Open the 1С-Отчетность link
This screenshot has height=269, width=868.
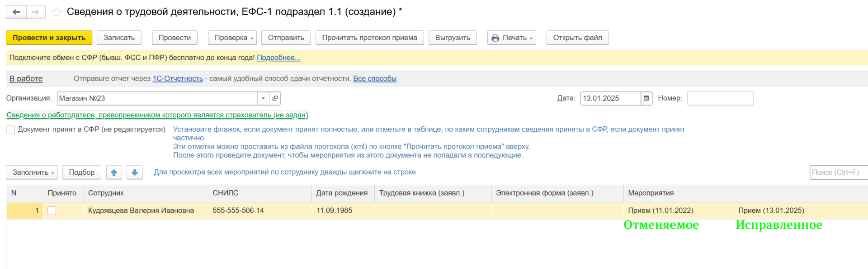[178, 78]
